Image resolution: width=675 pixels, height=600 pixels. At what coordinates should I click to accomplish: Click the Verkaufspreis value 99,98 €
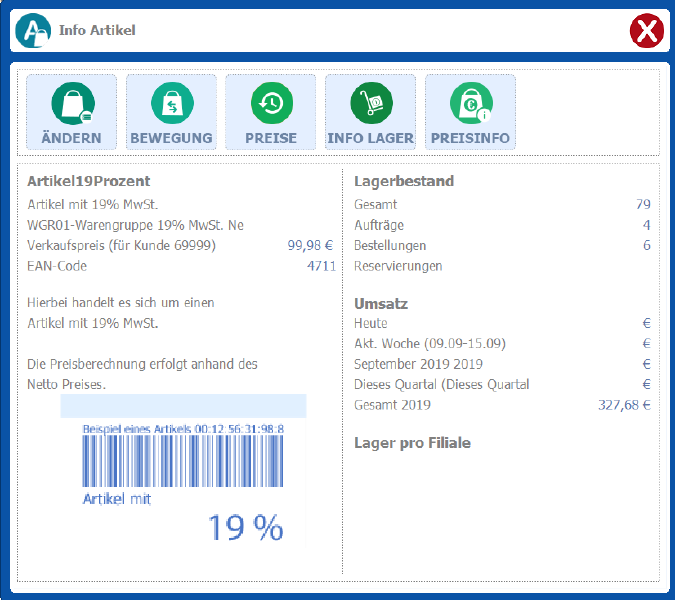point(311,245)
